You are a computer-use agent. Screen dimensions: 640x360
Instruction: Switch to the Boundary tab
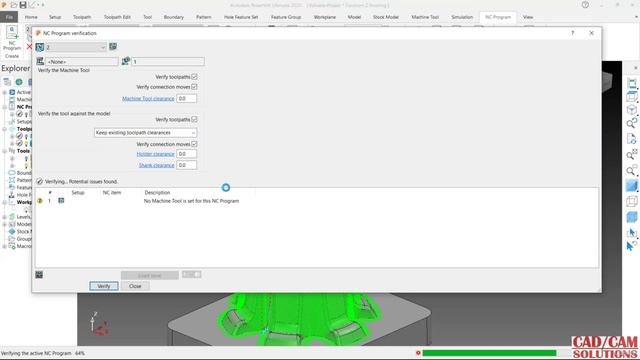tap(174, 17)
